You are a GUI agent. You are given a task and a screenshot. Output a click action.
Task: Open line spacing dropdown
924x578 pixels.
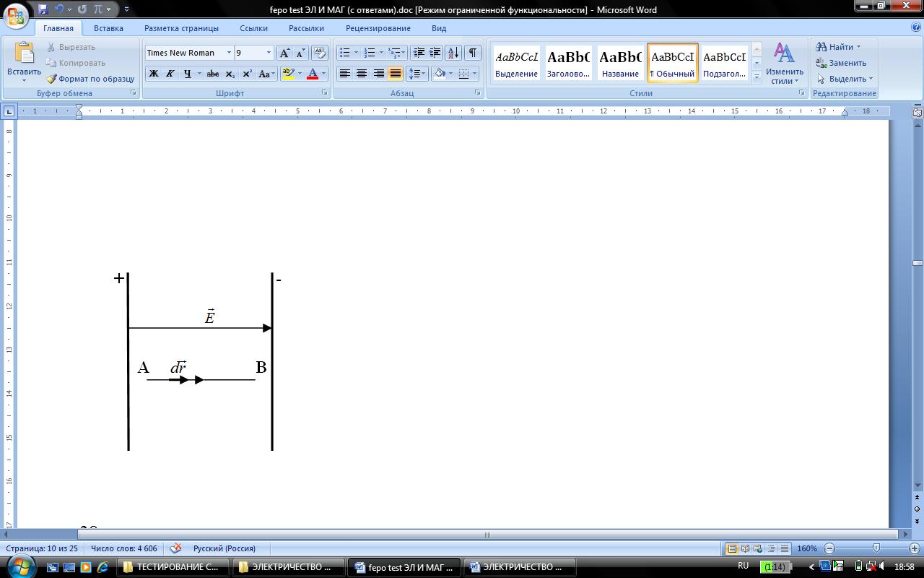[417, 74]
